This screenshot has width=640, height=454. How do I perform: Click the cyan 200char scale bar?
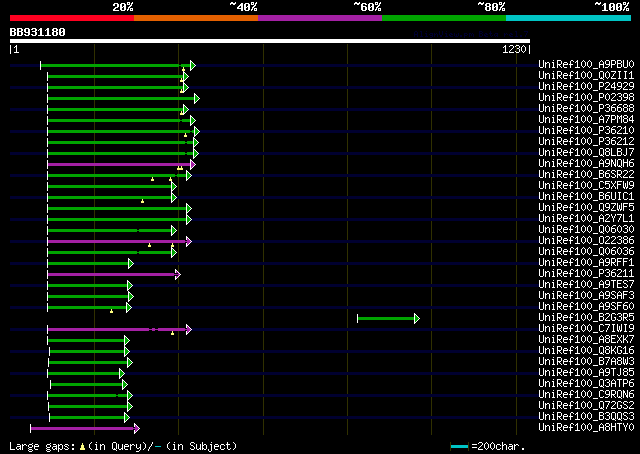(459, 446)
